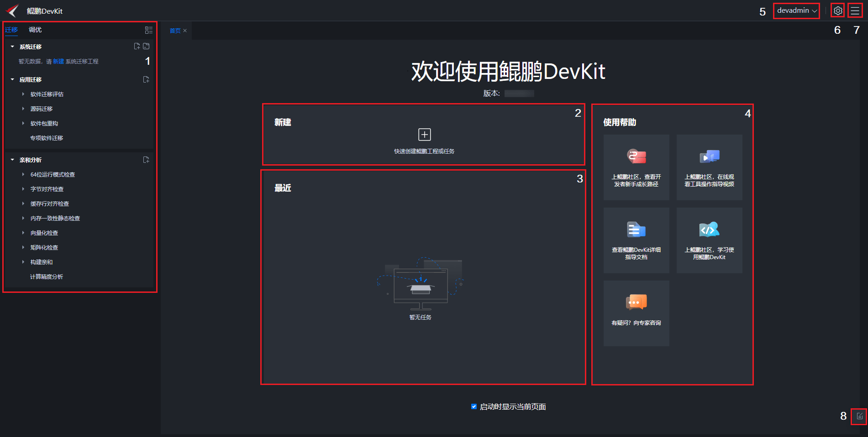The width and height of the screenshot is (868, 437).
Task: Toggle 启动时显示当前页面 checkbox
Action: pos(474,406)
